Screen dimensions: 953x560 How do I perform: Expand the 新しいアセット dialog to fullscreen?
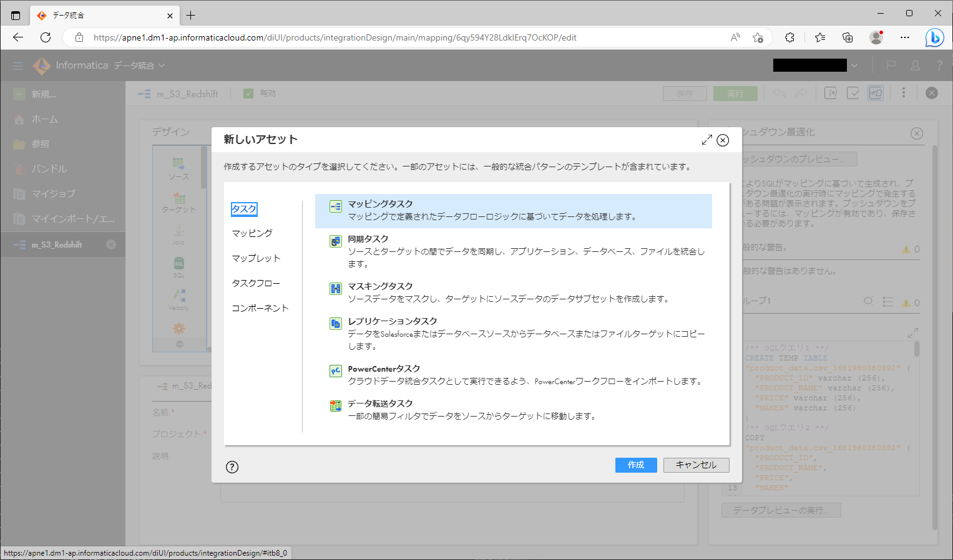pyautogui.click(x=706, y=140)
